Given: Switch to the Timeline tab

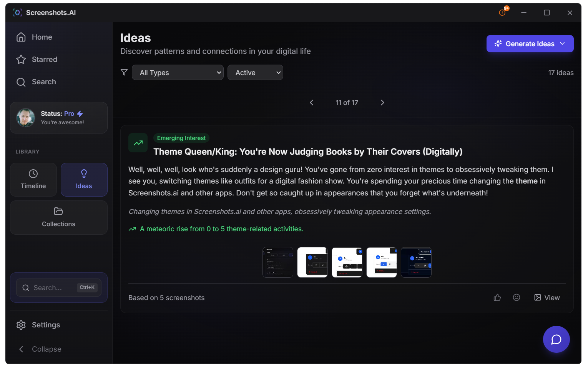Looking at the screenshot, I should pyautogui.click(x=33, y=180).
